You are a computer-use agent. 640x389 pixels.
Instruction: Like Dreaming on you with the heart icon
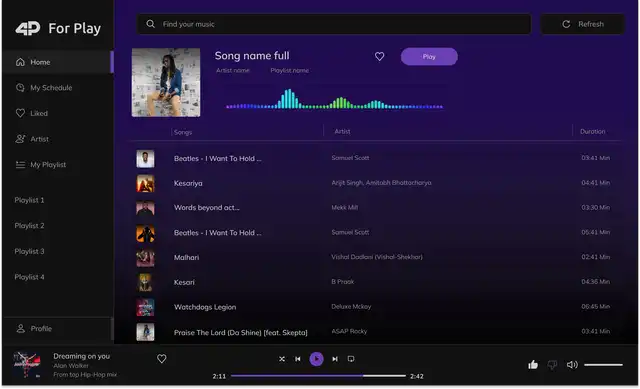pyautogui.click(x=162, y=359)
